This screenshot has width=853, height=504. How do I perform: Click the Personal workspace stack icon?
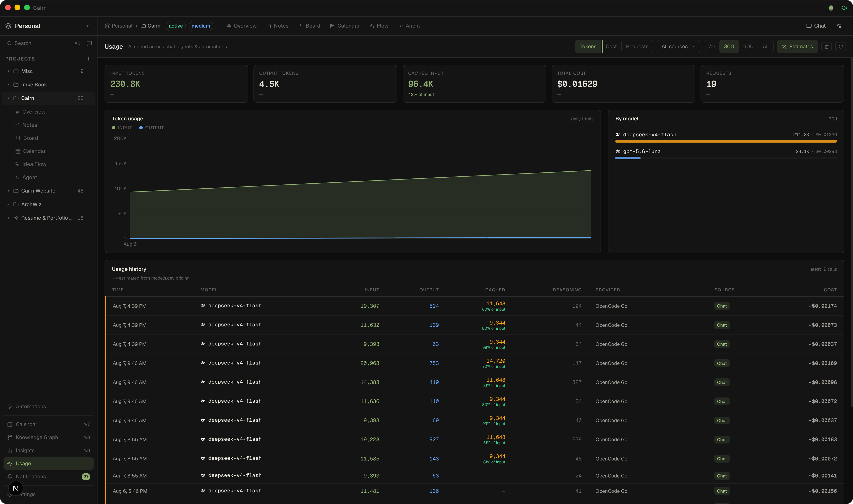[9, 26]
